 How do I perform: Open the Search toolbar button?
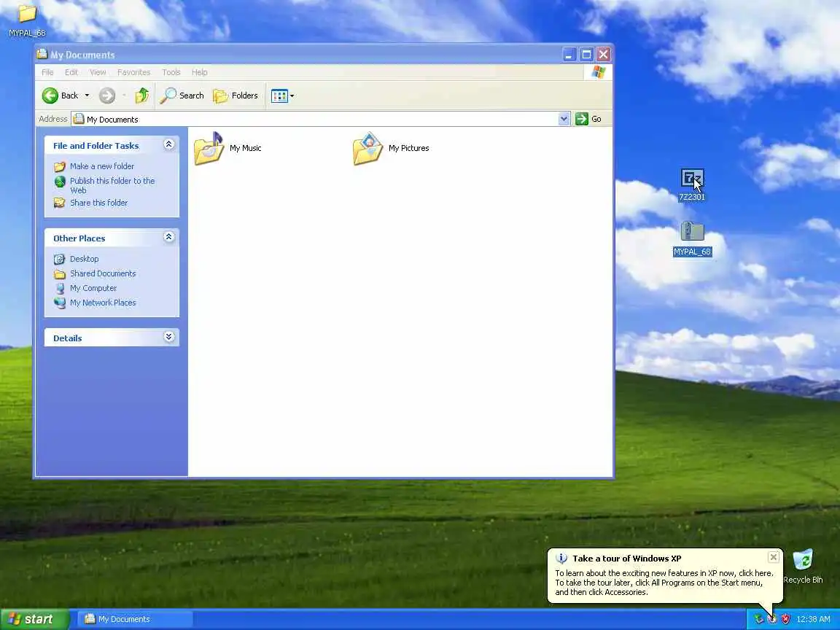pyautogui.click(x=182, y=96)
